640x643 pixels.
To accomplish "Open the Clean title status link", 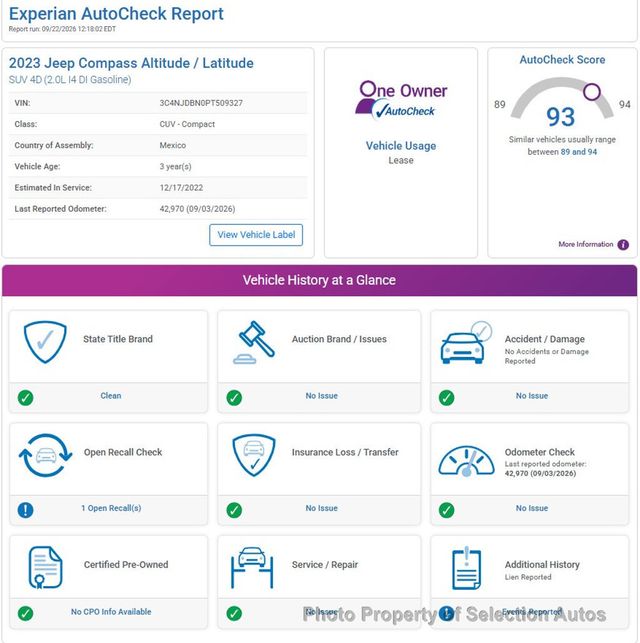I will [x=111, y=396].
